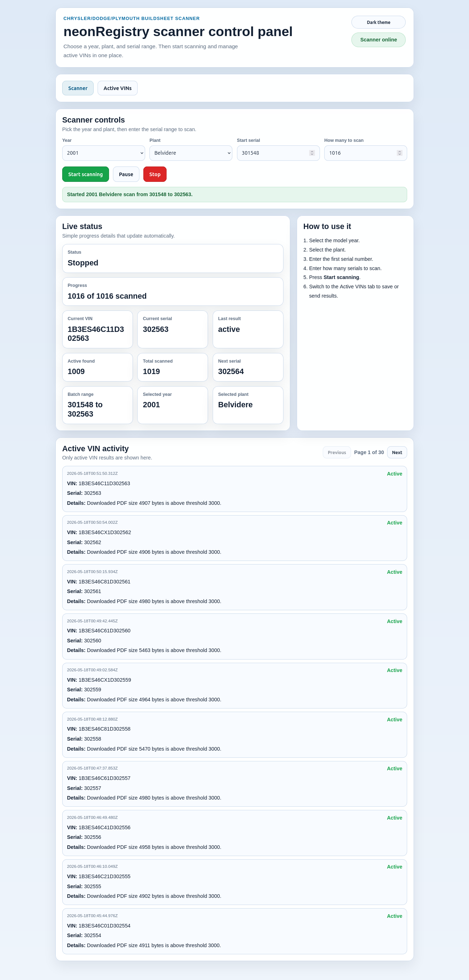
Task: Pause the running scan
Action: point(126,174)
